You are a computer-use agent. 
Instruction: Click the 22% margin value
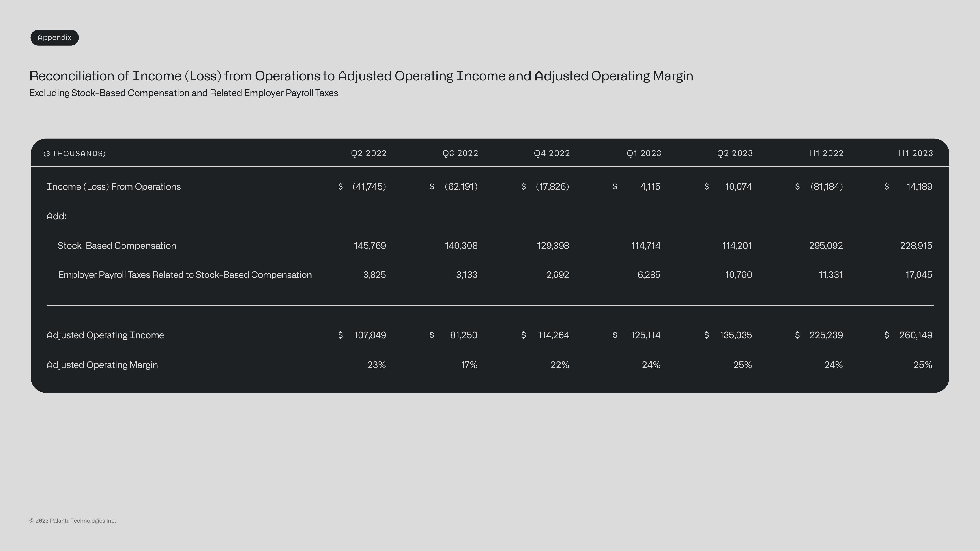click(x=560, y=365)
